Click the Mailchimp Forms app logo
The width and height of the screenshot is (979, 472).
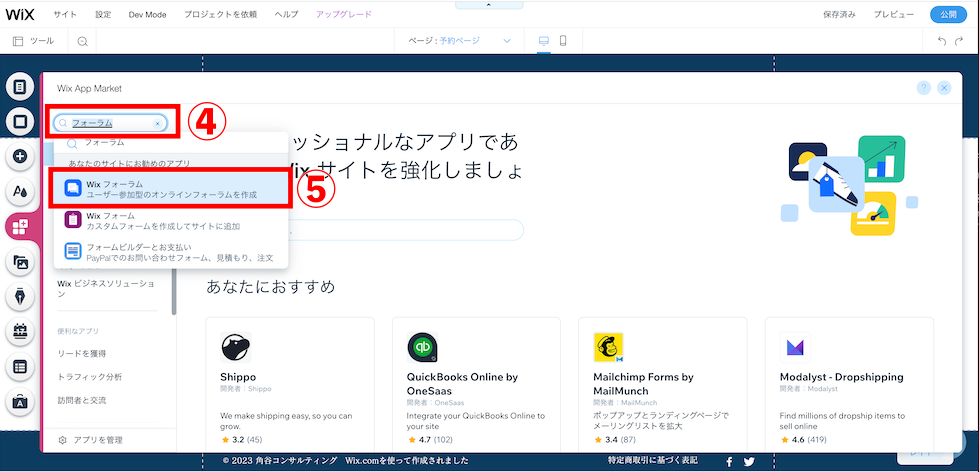[609, 348]
